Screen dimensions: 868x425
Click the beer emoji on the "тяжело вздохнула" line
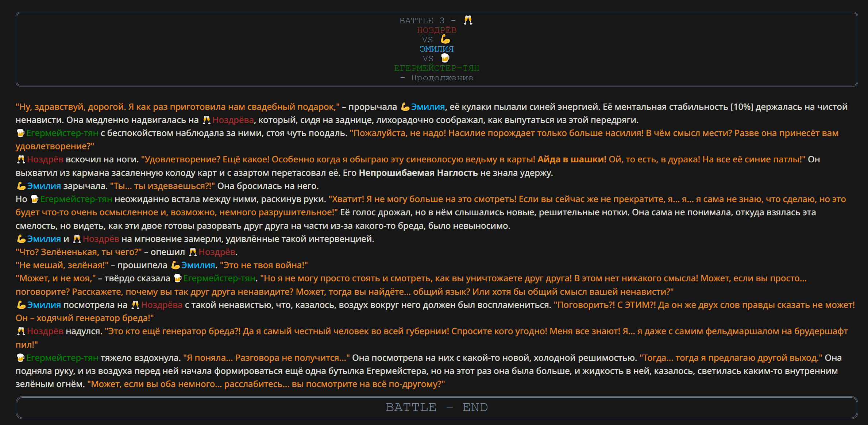coord(20,358)
